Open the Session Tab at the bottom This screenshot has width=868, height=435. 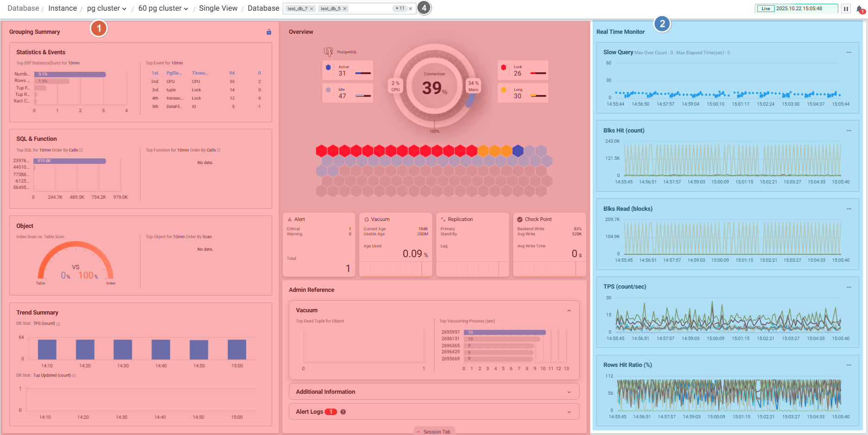[434, 431]
